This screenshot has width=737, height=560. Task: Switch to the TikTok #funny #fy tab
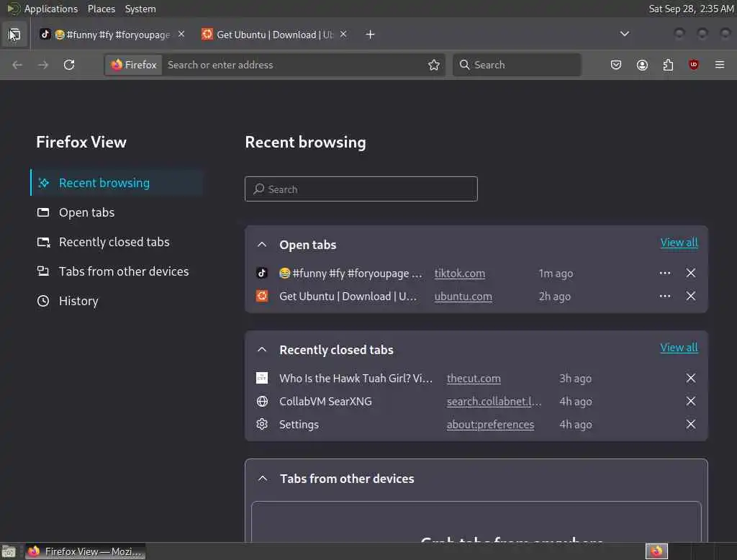pyautogui.click(x=112, y=35)
